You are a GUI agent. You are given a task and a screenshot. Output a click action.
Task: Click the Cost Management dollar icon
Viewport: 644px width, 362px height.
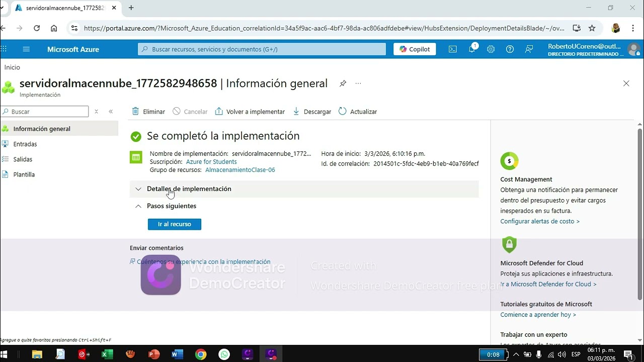[509, 161]
